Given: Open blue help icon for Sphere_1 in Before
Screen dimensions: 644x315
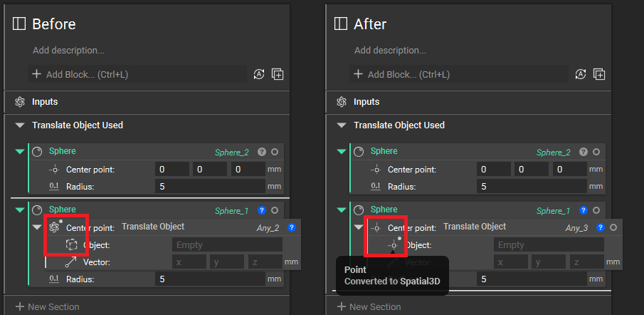Looking at the screenshot, I should point(262,210).
